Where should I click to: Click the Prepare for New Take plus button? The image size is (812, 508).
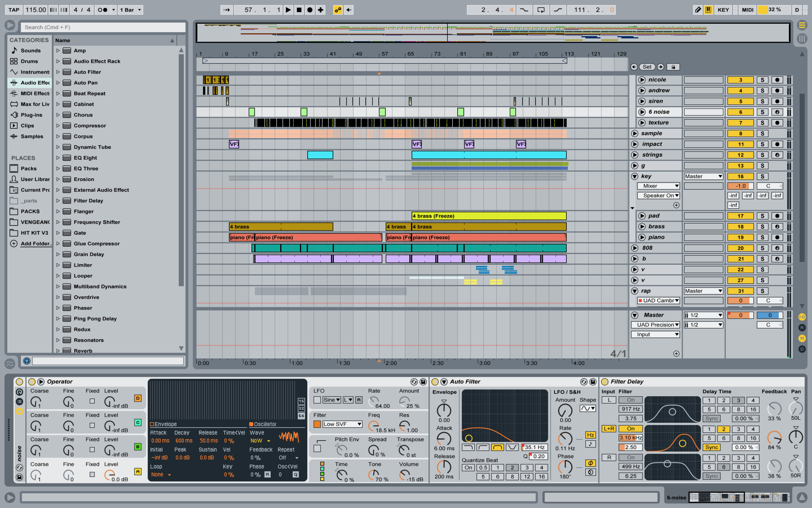pos(321,10)
